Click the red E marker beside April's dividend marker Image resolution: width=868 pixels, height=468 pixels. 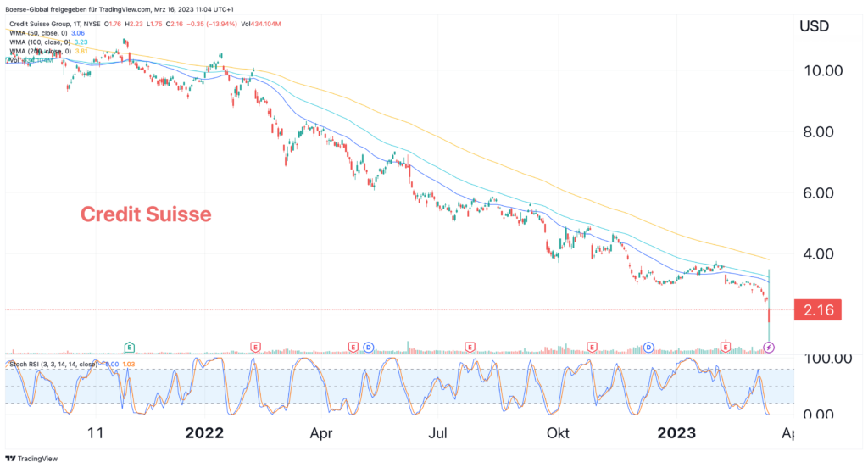coord(353,347)
